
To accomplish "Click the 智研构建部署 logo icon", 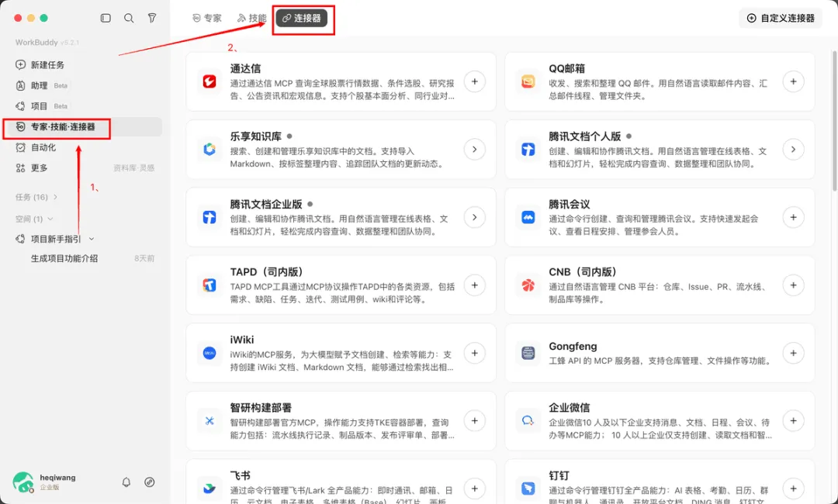I will (209, 421).
